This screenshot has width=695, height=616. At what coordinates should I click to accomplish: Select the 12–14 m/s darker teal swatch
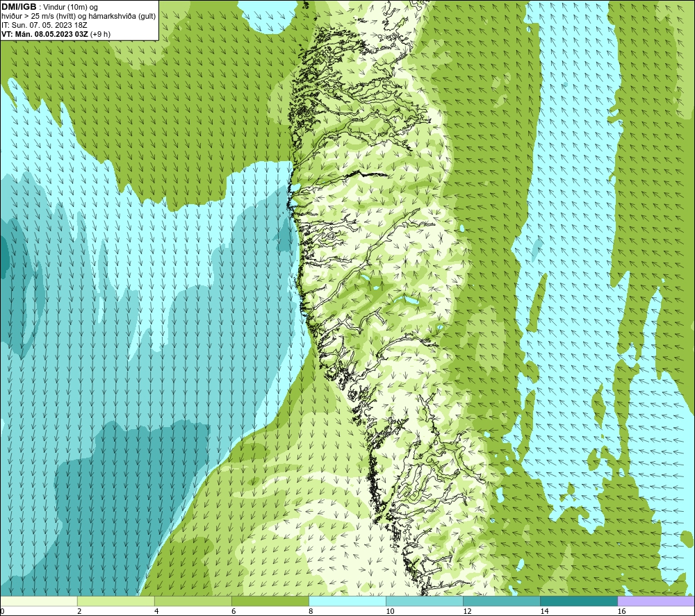pos(502,601)
